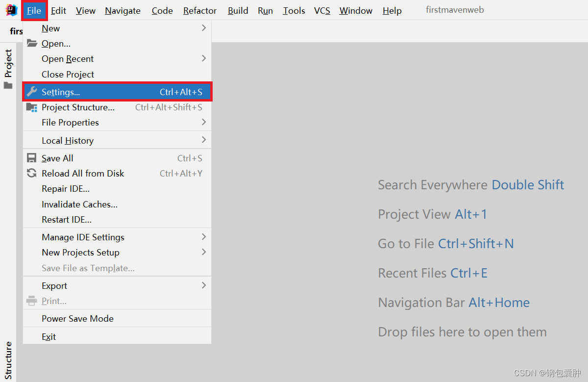Choose Open... in the File menu
Viewport: 588px width, 382px height.
point(117,44)
